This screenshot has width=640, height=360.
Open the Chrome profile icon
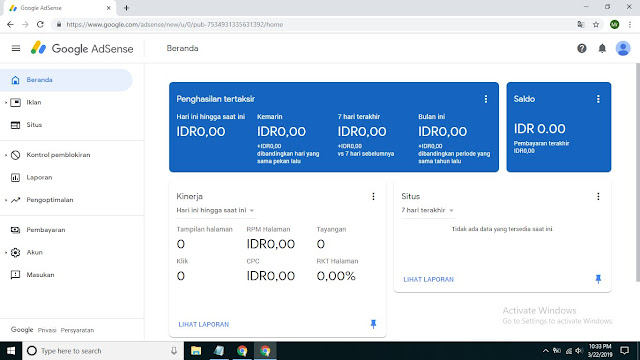click(x=614, y=24)
